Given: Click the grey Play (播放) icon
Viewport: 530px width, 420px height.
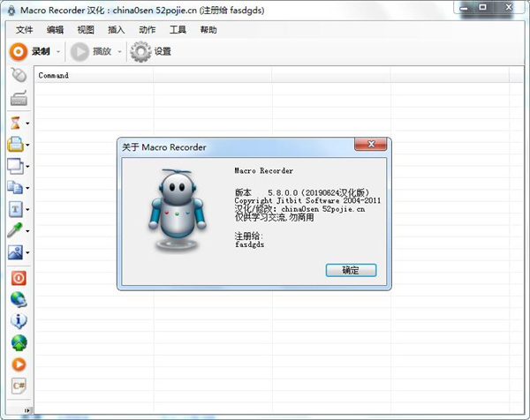Looking at the screenshot, I should tap(79, 52).
